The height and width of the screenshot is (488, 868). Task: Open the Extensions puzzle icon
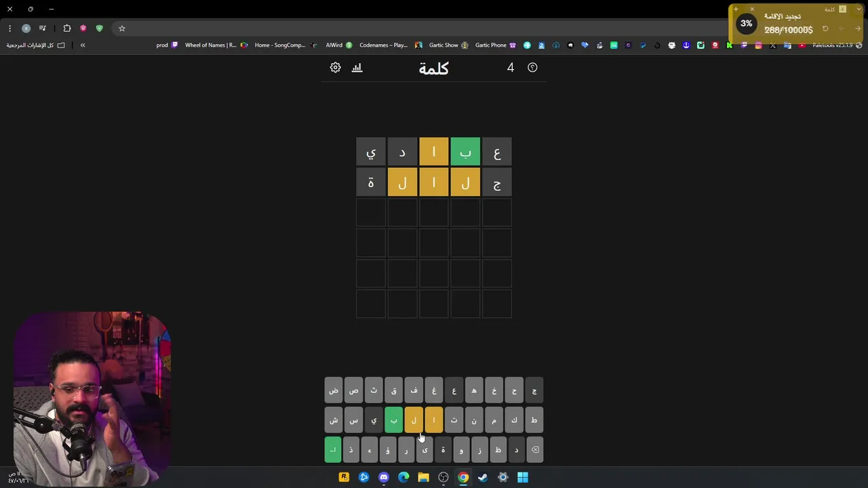[66, 28]
